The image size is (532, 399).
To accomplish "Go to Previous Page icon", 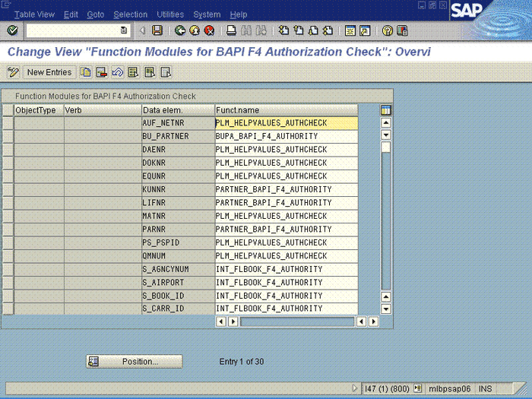I will (298, 30).
